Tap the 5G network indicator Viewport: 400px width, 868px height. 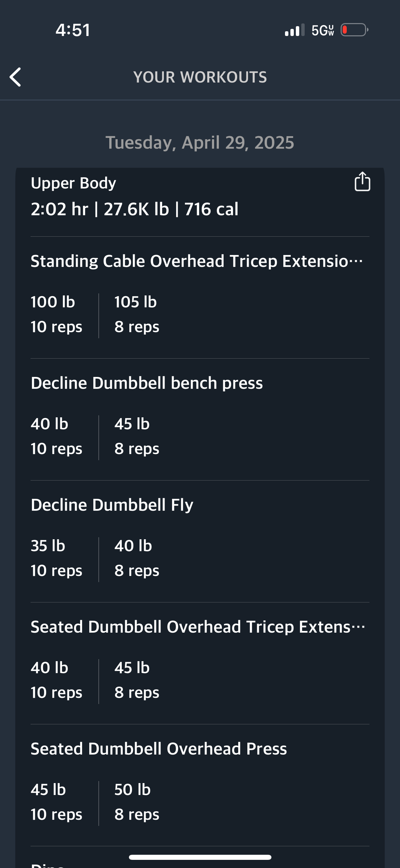[x=323, y=30]
